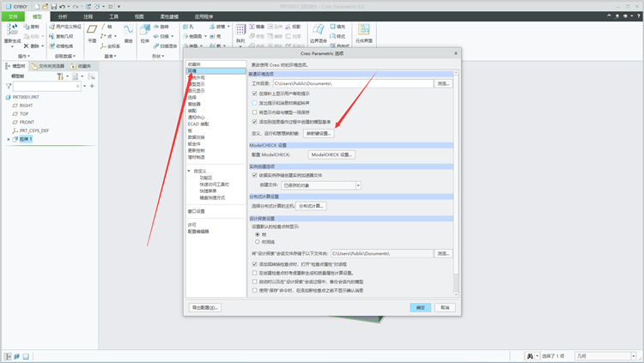Open the 文件夹浏览器 (Folder browser) tab

click(x=47, y=66)
